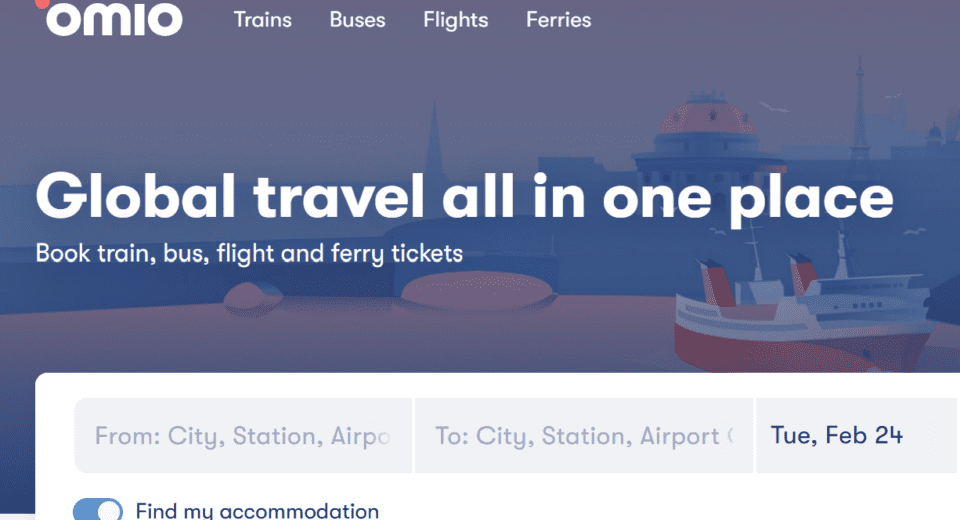Open the Ferries navigation link
This screenshot has width=960, height=520.
558,20
